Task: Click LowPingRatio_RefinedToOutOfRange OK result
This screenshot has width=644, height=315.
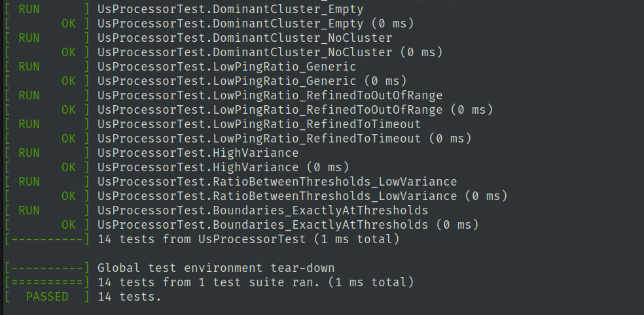Action: point(295,110)
